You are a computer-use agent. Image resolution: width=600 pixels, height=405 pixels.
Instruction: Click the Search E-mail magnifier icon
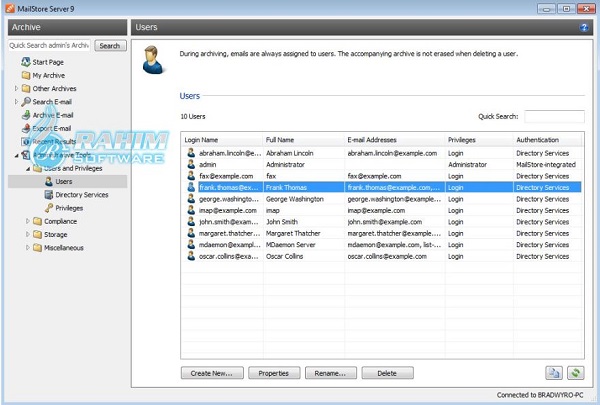coord(25,102)
